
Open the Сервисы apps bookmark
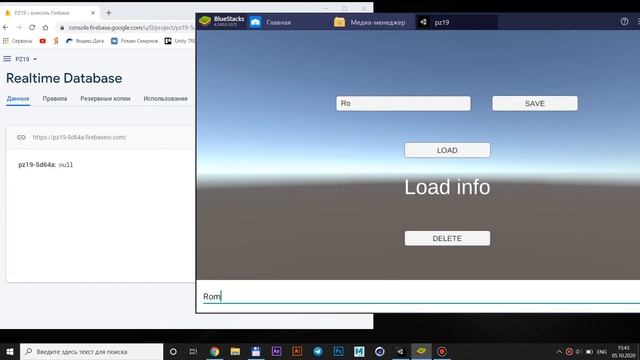click(x=18, y=41)
